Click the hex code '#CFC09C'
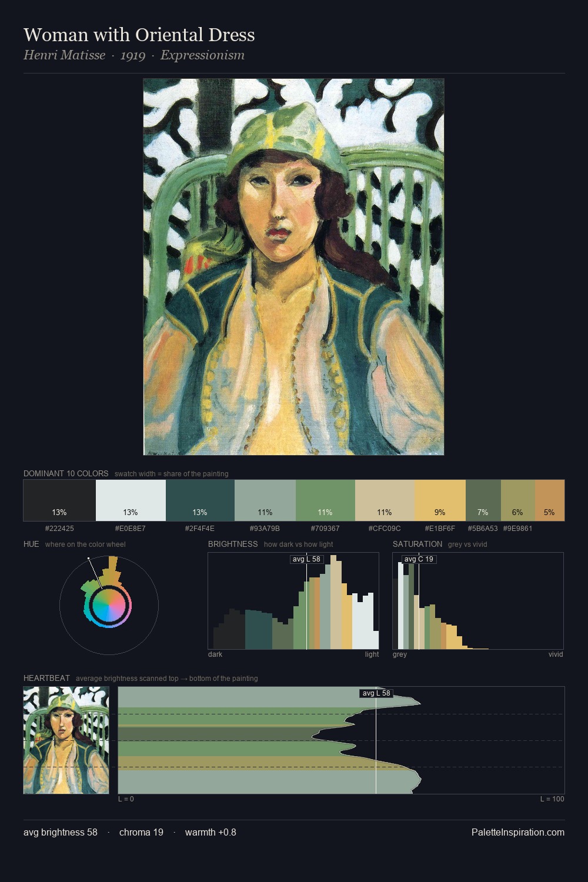 point(385,528)
